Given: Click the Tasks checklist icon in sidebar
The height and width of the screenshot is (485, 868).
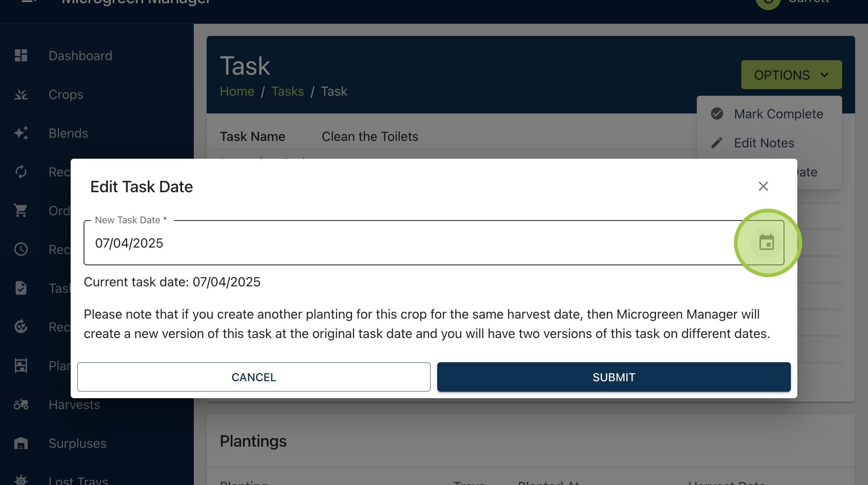Looking at the screenshot, I should 21,288.
